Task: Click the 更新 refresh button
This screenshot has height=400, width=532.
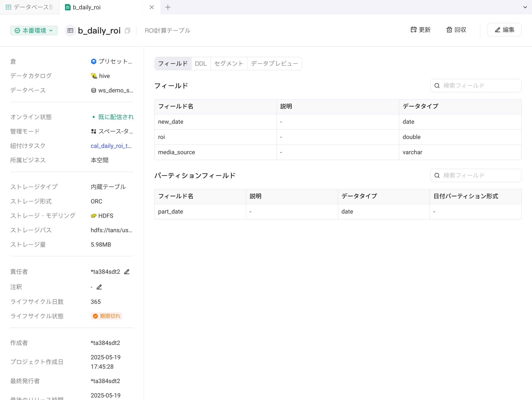Action: click(x=420, y=30)
